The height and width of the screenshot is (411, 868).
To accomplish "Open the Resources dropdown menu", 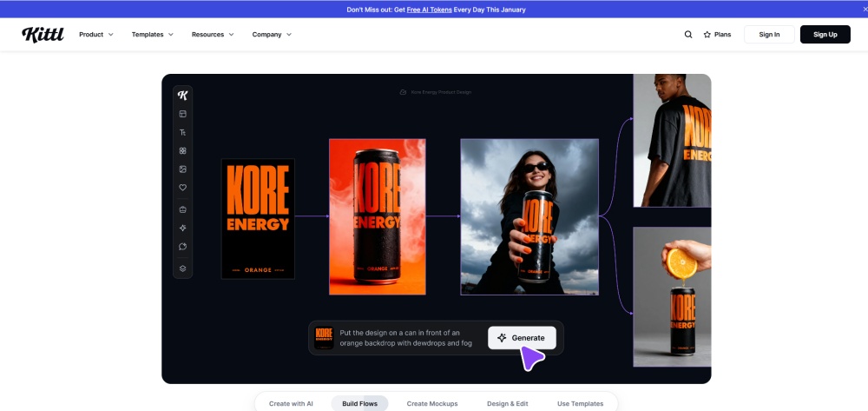I will point(213,35).
